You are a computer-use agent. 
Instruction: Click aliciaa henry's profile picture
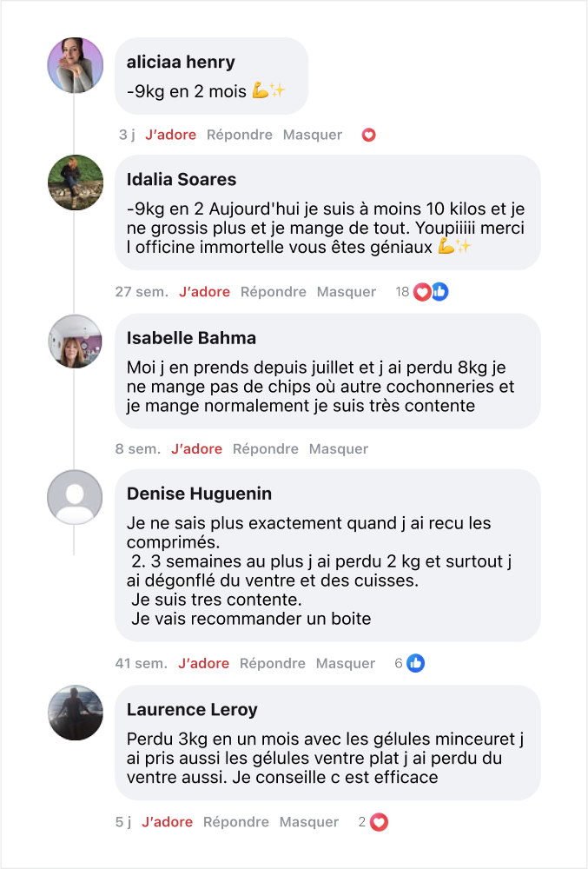pos(75,65)
